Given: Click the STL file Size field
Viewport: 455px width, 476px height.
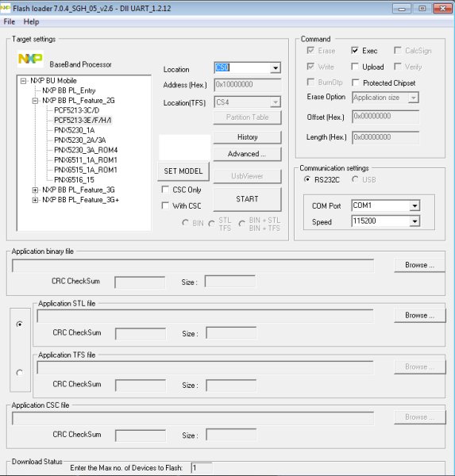Looking at the screenshot, I should tap(231, 332).
